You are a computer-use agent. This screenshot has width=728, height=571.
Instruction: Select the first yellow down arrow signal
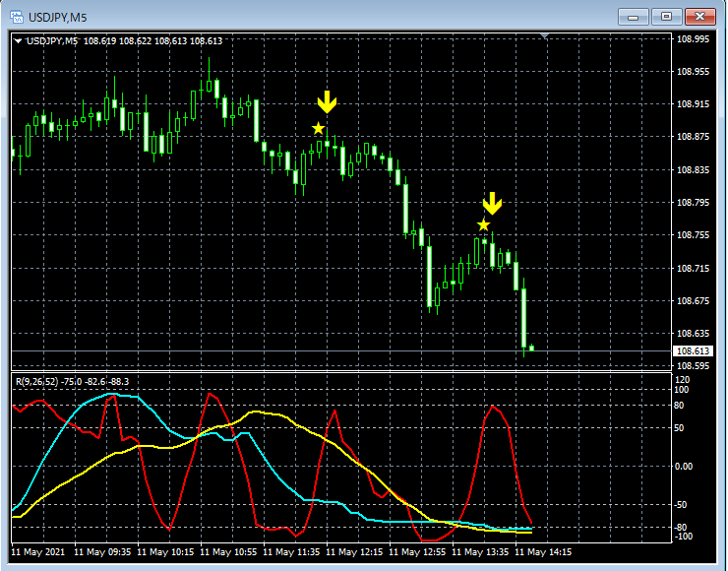pyautogui.click(x=327, y=101)
